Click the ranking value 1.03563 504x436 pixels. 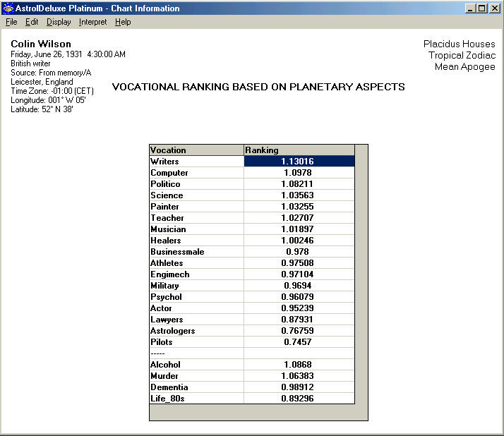299,195
